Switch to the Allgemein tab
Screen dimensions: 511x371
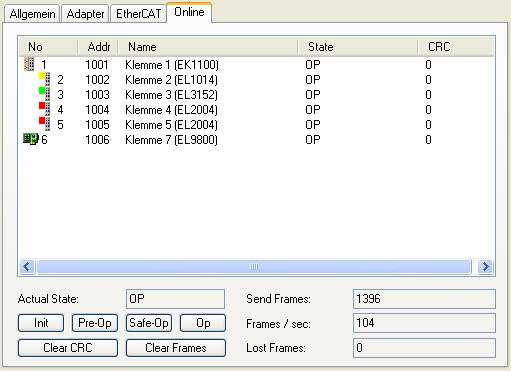[x=32, y=14]
